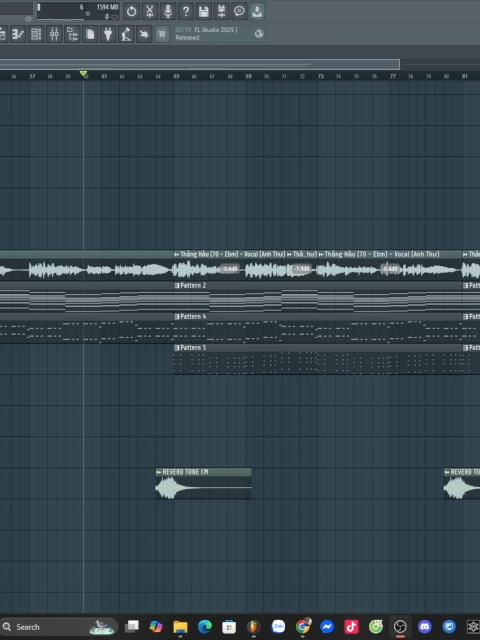The height and width of the screenshot is (640, 480).
Task: Open the plugin picker plug icon
Action: click(108, 34)
